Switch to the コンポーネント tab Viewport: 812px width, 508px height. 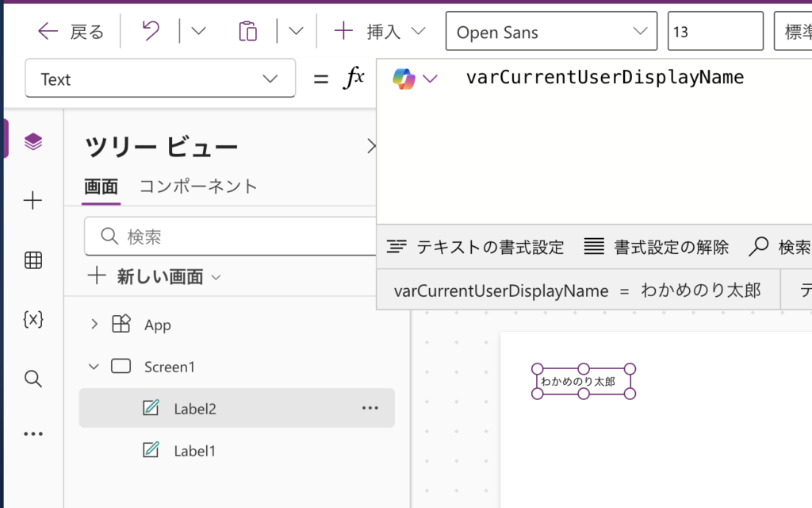pos(198,187)
